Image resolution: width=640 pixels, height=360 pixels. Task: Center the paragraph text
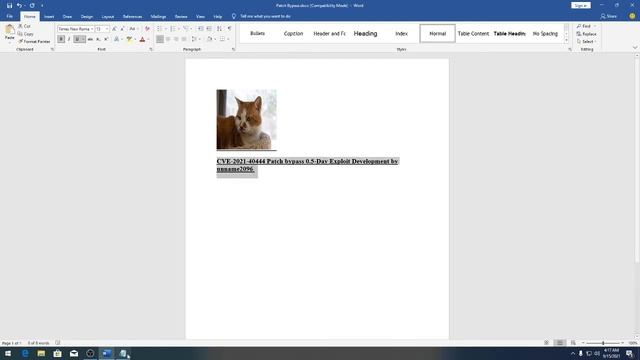pyautogui.click(x=168, y=39)
